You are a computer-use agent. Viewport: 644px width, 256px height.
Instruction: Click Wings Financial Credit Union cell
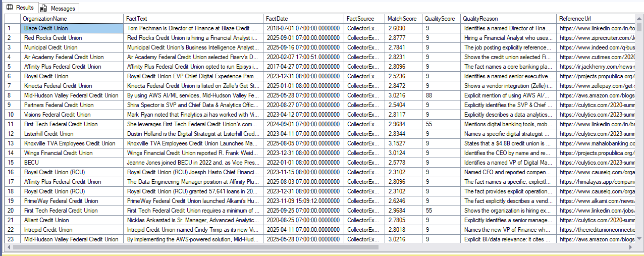tap(72, 153)
